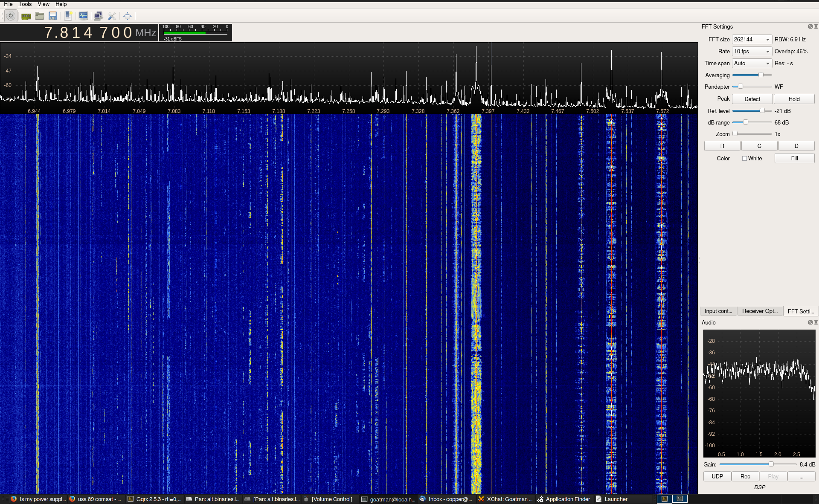This screenshot has height=504, width=819.
Task: Open the Rate dropdown showing 10 fps
Action: [x=752, y=51]
